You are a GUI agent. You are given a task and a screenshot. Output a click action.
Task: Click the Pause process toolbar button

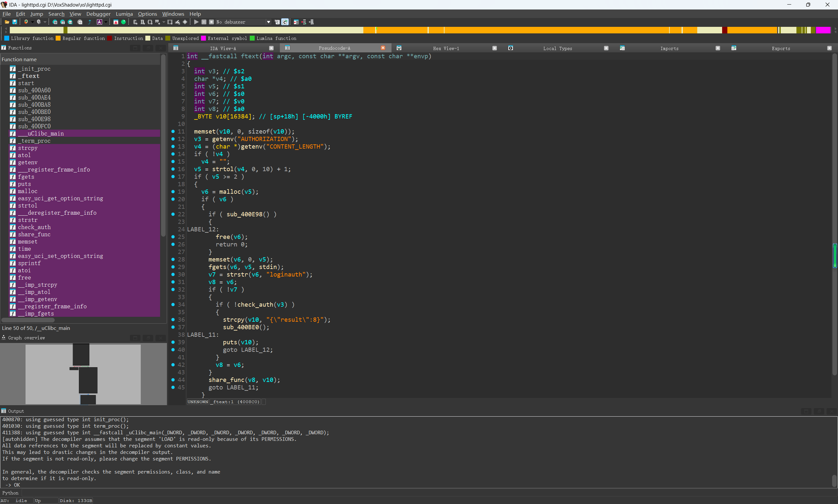point(204,22)
